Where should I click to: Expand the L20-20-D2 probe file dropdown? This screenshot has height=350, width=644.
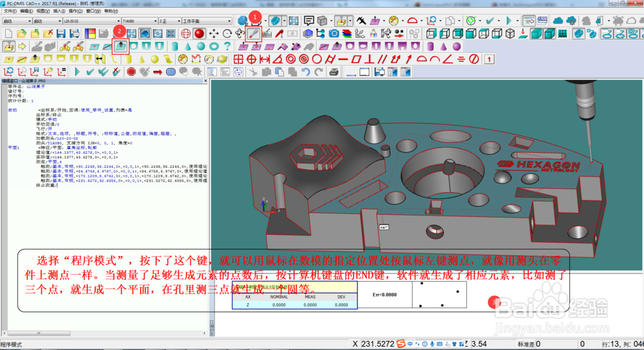pyautogui.click(x=118, y=21)
